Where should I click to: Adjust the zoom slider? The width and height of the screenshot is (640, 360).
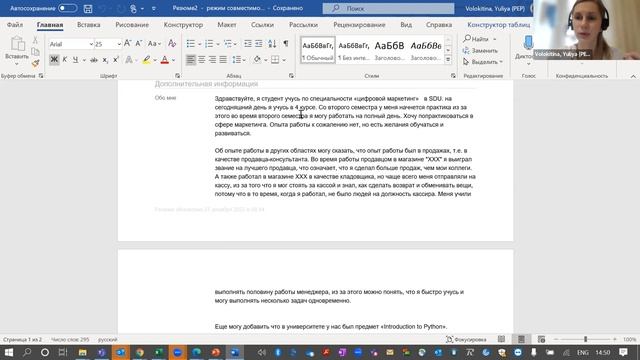[x=585, y=340]
